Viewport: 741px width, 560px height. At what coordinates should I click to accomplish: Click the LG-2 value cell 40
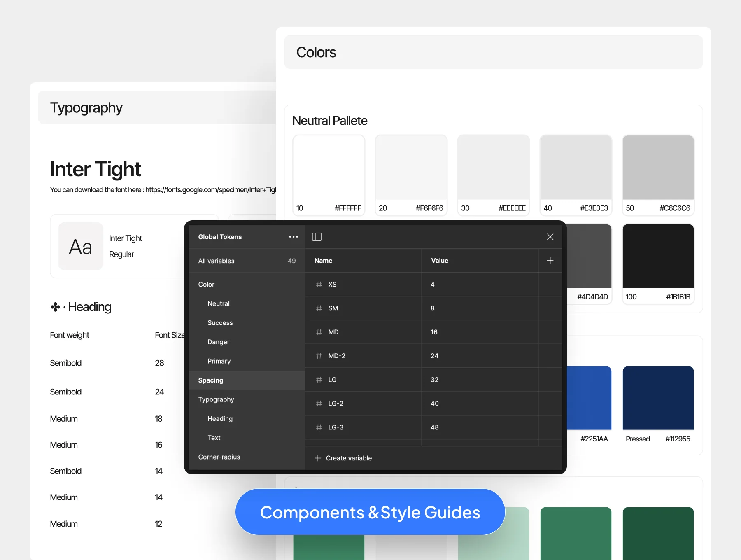point(480,404)
